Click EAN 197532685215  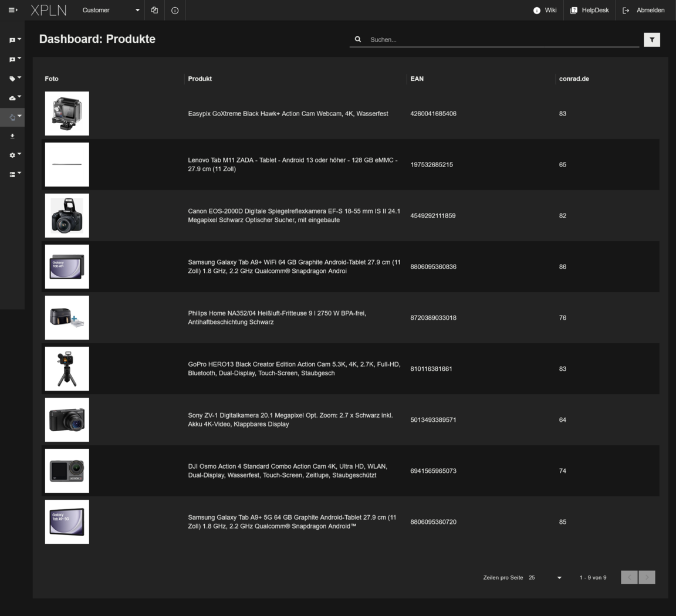coord(431,165)
